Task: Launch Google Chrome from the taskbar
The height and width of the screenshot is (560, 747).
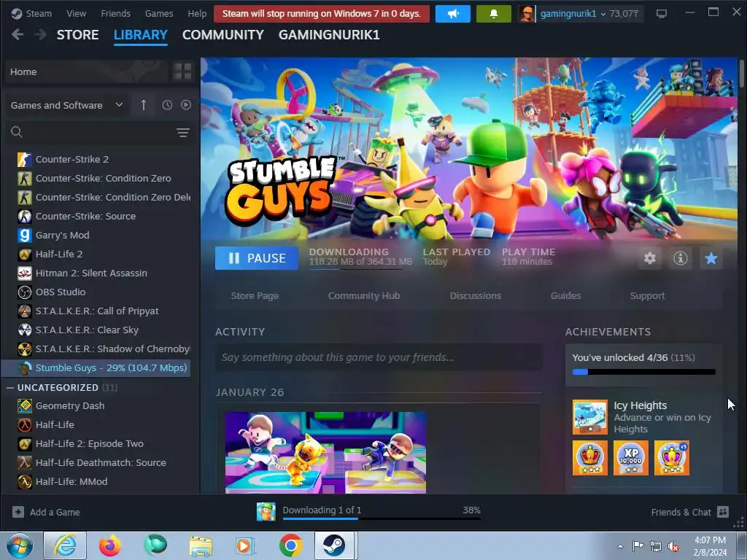Action: 290,545
